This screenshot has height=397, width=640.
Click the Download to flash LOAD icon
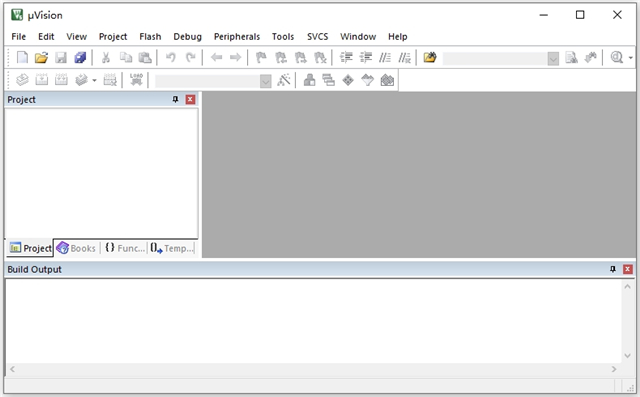136,80
